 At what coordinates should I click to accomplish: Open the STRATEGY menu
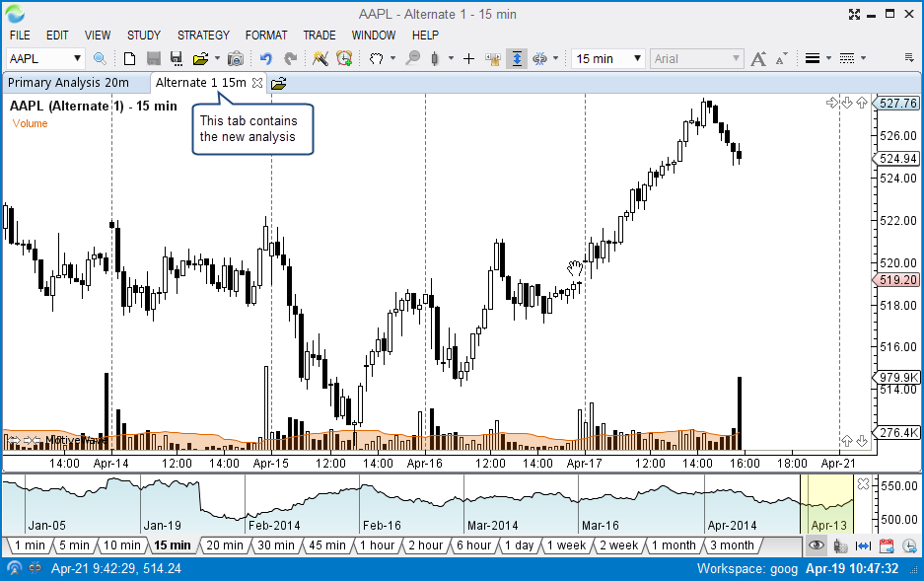(203, 36)
